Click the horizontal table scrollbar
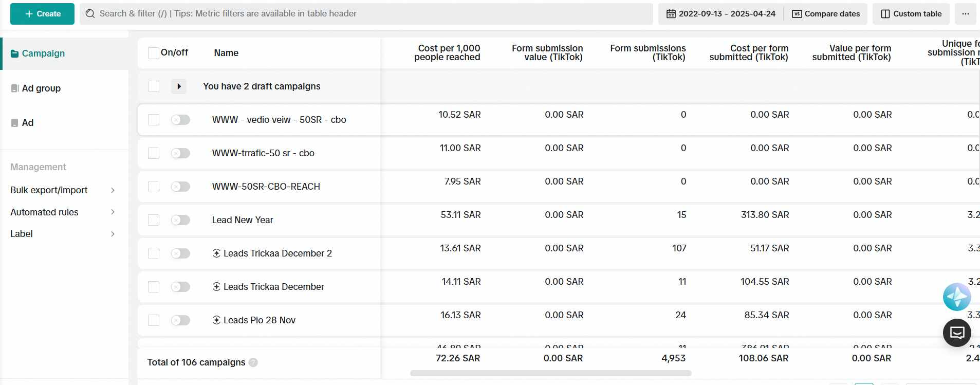 click(x=550, y=373)
